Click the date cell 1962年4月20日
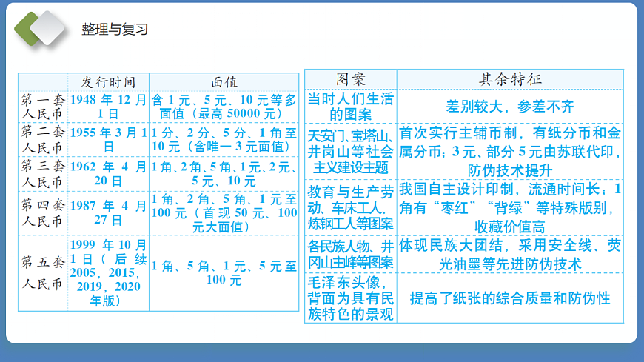644x362 pixels. click(108, 174)
